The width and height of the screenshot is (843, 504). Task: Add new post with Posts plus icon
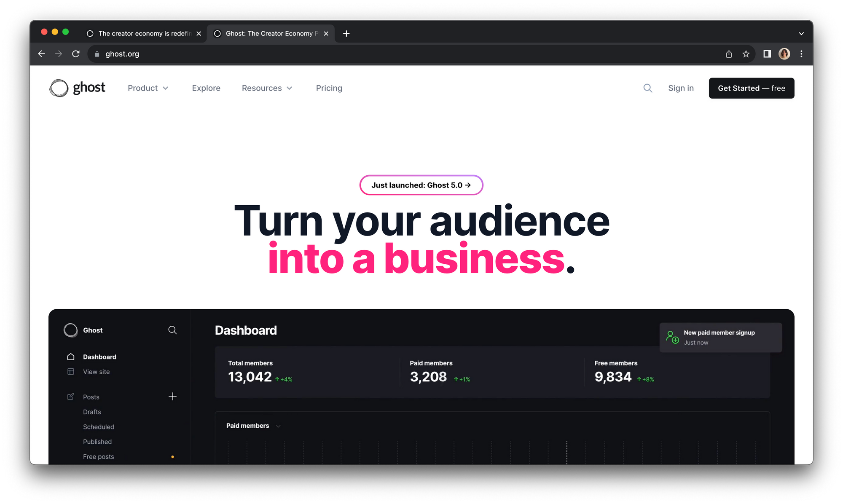(172, 397)
